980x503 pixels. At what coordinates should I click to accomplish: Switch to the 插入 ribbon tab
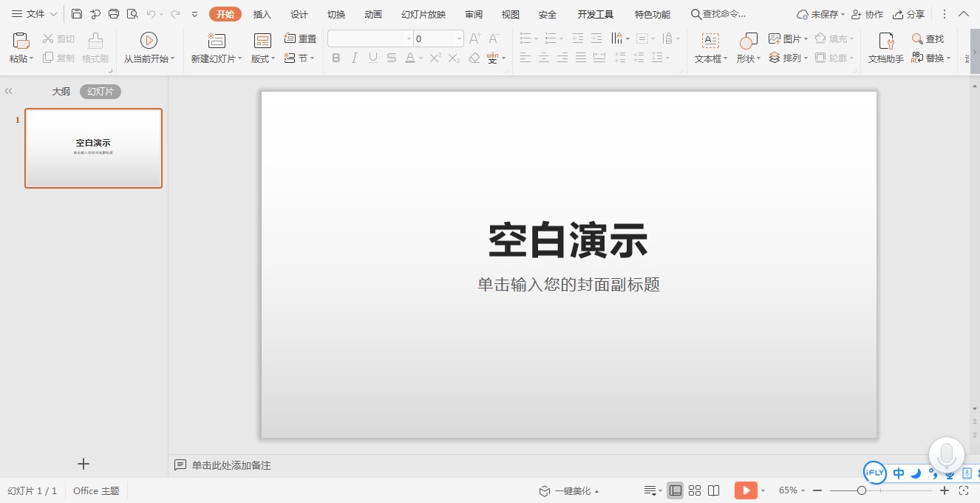tap(262, 14)
